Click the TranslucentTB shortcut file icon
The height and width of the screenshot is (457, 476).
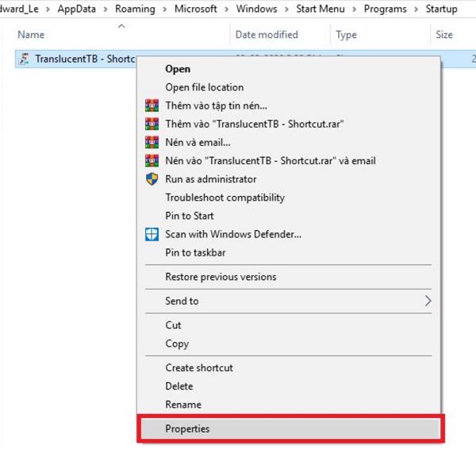25,59
